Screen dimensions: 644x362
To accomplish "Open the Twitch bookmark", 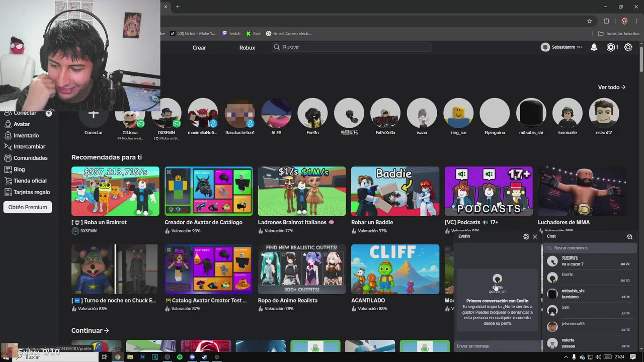I will 231,34.
